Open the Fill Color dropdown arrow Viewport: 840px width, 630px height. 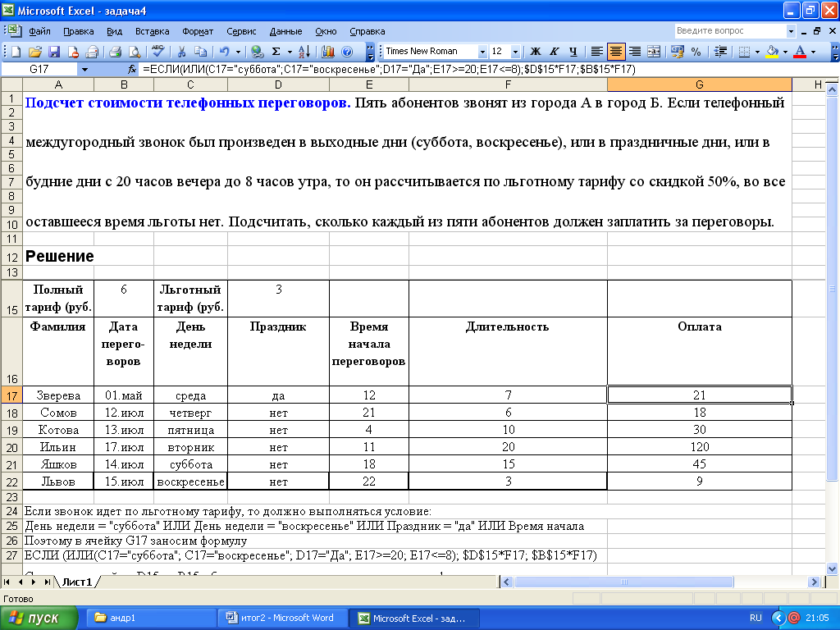(785, 52)
